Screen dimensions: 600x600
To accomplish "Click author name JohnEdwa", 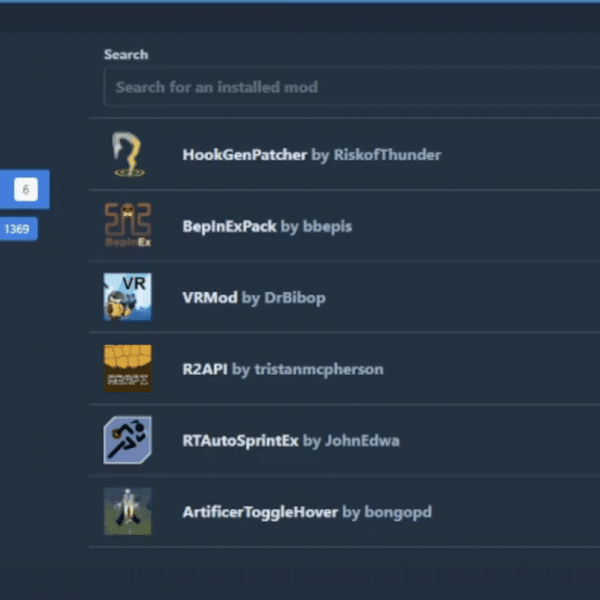I will coord(362,441).
